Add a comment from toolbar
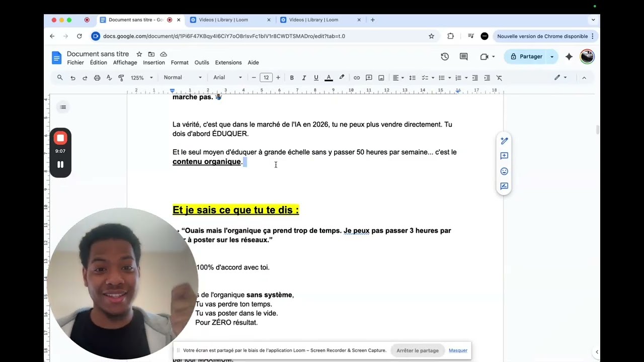 pyautogui.click(x=369, y=77)
